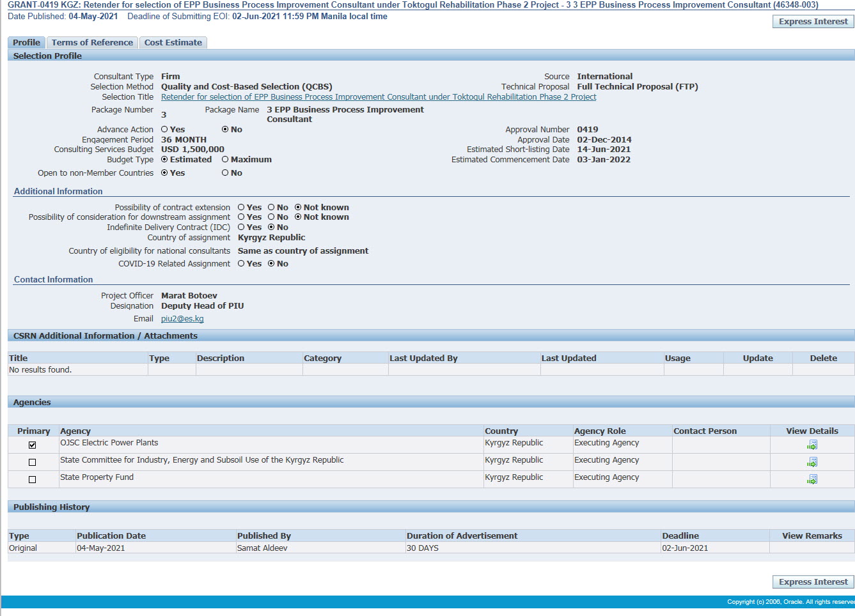This screenshot has width=855, height=616.
Task: Select Not known for contract extension
Action: (x=298, y=207)
